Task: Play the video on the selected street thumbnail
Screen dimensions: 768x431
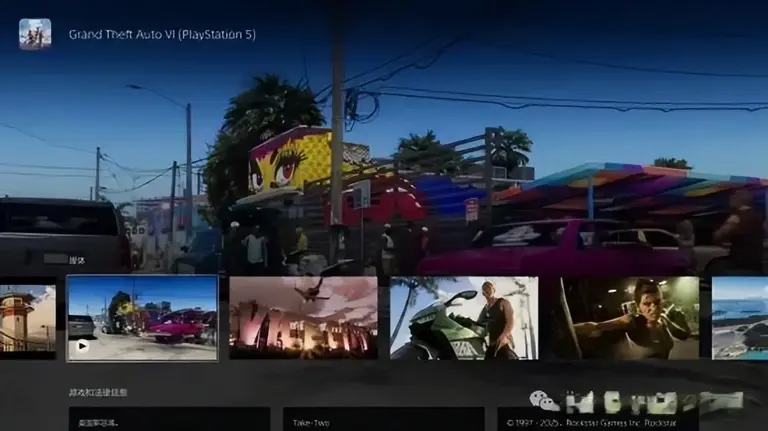Action: pyautogui.click(x=82, y=346)
